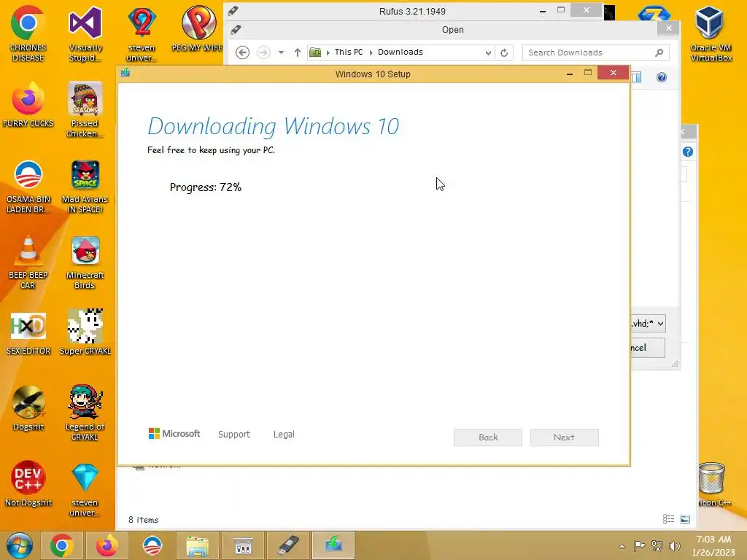Open the Pissed Chicken Seasons desktop icon
This screenshot has height=560, width=747.
pyautogui.click(x=85, y=109)
